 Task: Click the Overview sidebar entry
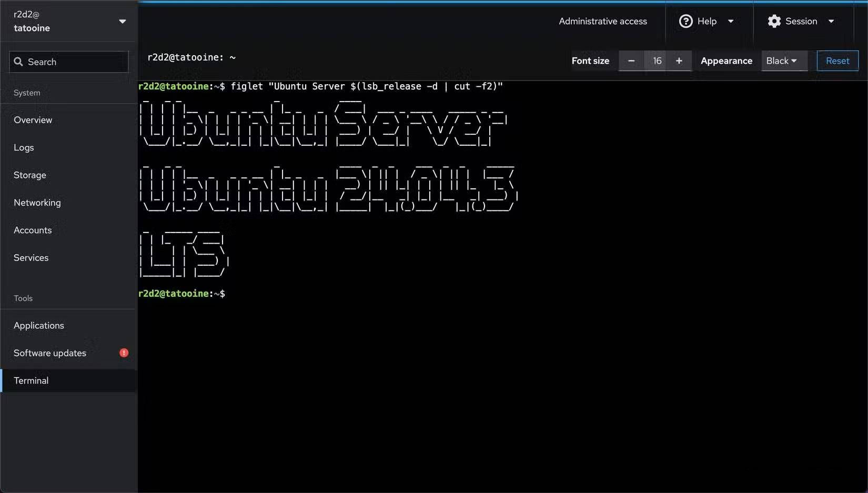coord(33,120)
